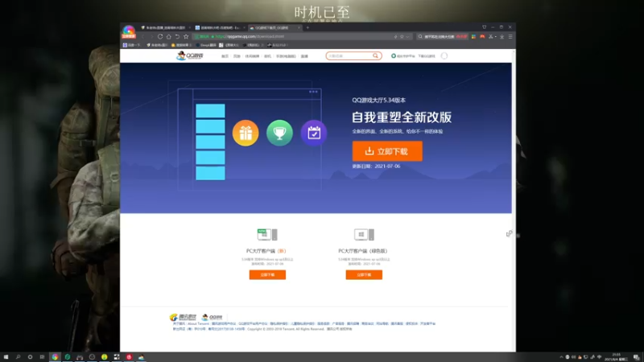Viewport: 644px width, 362px height.
Task: Click the colorful browser icon in taskbar
Action: [55, 357]
